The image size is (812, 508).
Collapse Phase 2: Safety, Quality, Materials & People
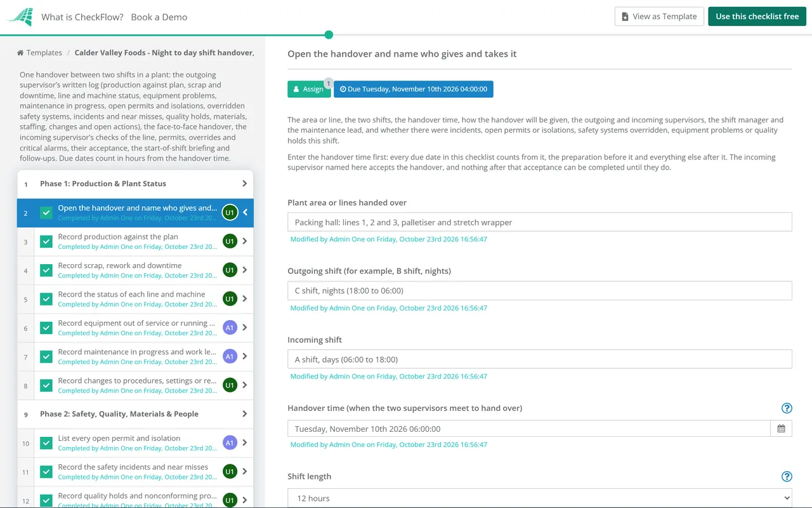click(x=244, y=414)
